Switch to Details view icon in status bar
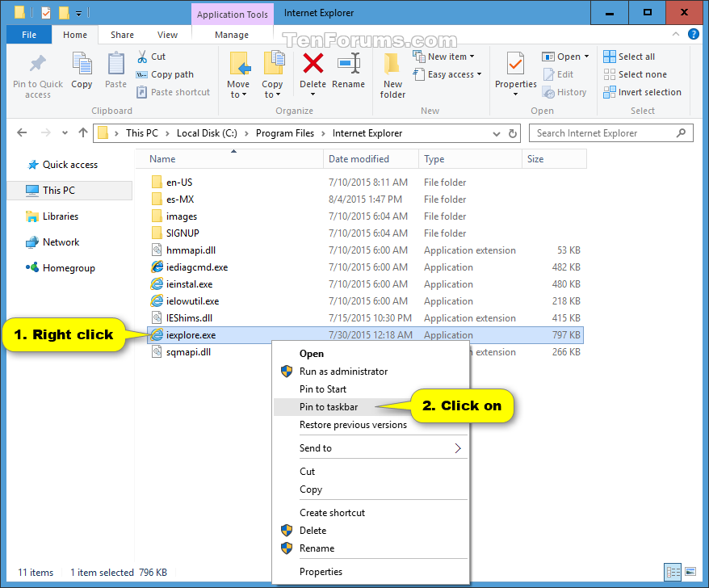The image size is (709, 588). pos(673,572)
